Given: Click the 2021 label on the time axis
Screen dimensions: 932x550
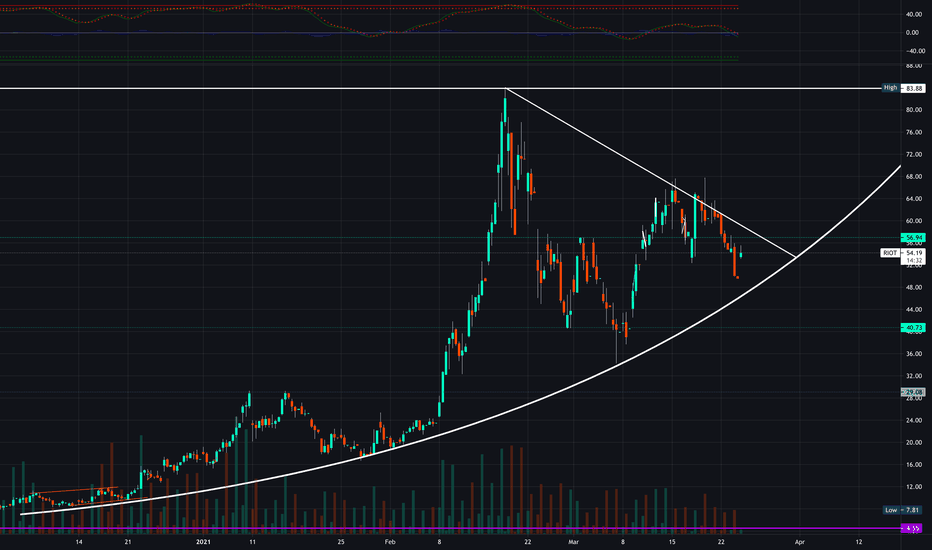Looking at the screenshot, I should (203, 542).
